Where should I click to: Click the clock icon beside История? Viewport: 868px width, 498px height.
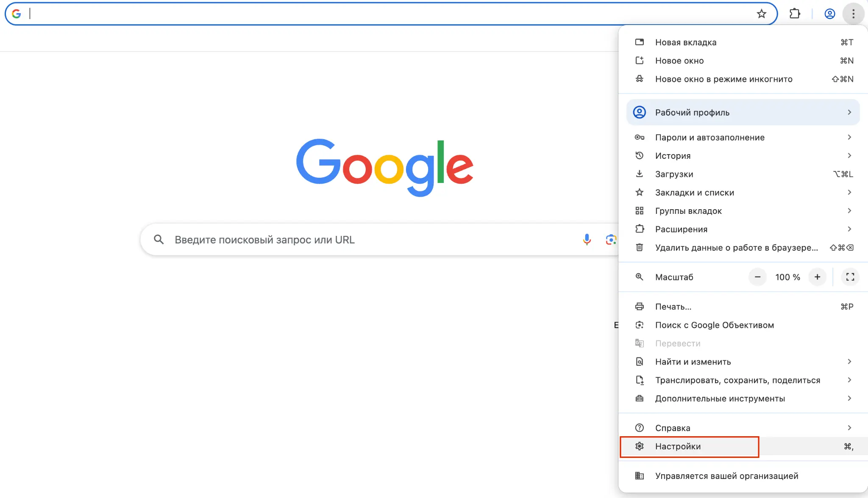click(x=640, y=155)
